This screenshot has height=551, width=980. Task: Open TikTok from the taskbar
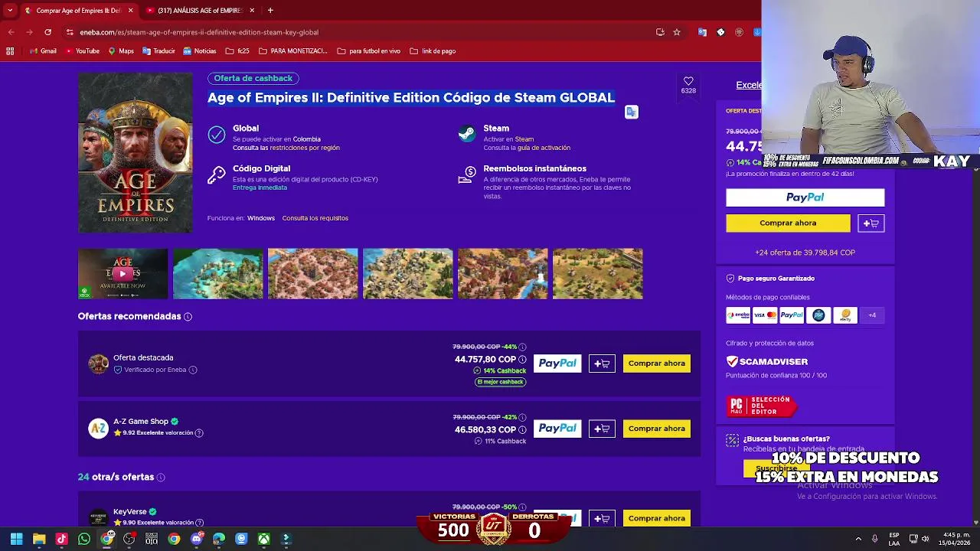pos(61,539)
